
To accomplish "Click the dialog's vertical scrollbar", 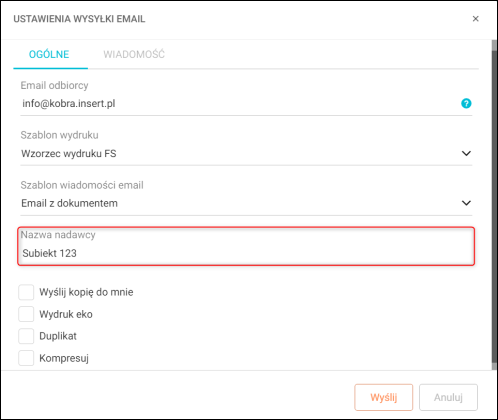I will 494,205.
